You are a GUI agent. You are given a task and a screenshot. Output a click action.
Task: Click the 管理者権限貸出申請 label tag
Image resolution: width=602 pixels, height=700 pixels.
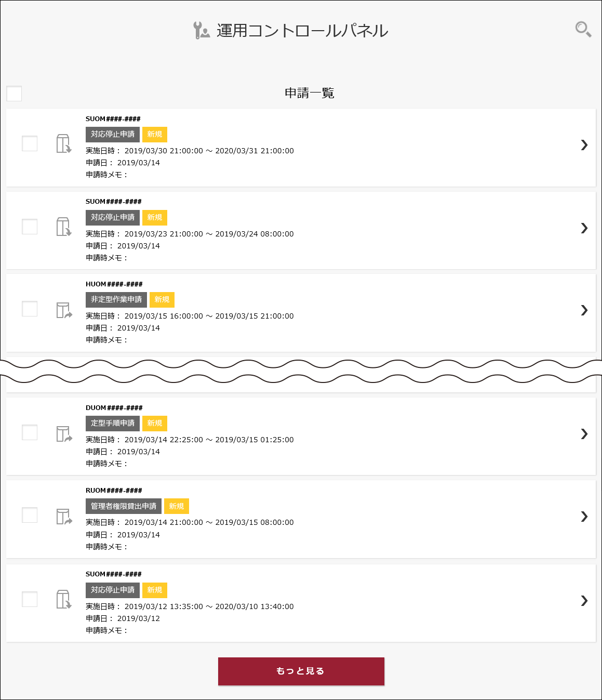point(124,506)
